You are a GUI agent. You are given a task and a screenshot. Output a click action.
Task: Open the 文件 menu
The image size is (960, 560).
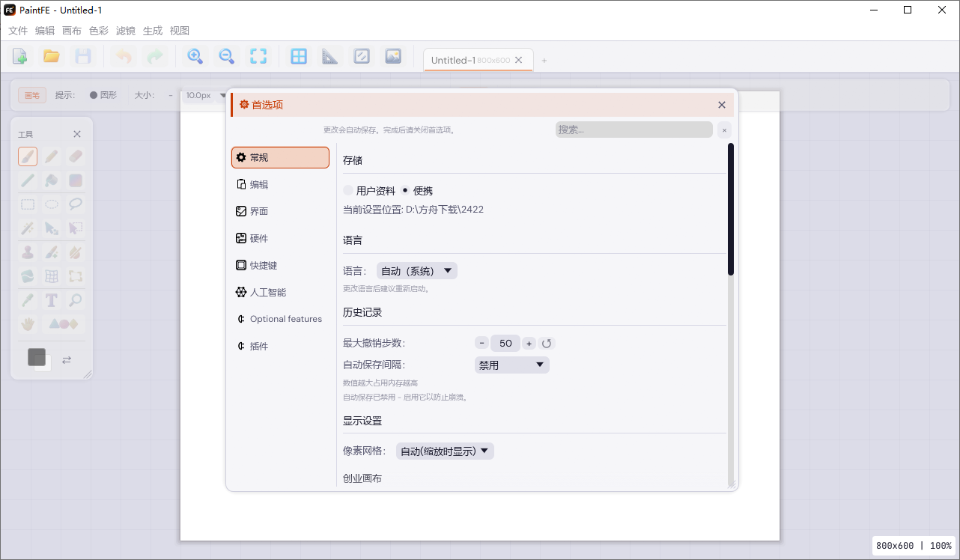click(18, 31)
